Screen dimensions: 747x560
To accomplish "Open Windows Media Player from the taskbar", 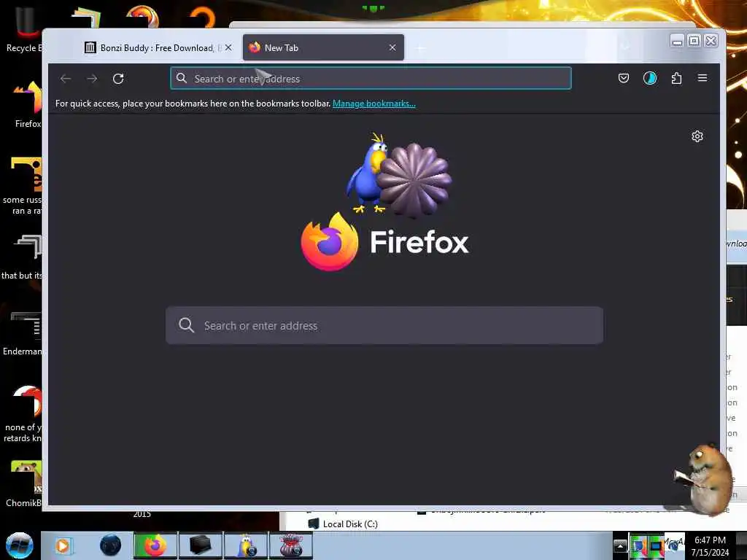I will [x=63, y=545].
